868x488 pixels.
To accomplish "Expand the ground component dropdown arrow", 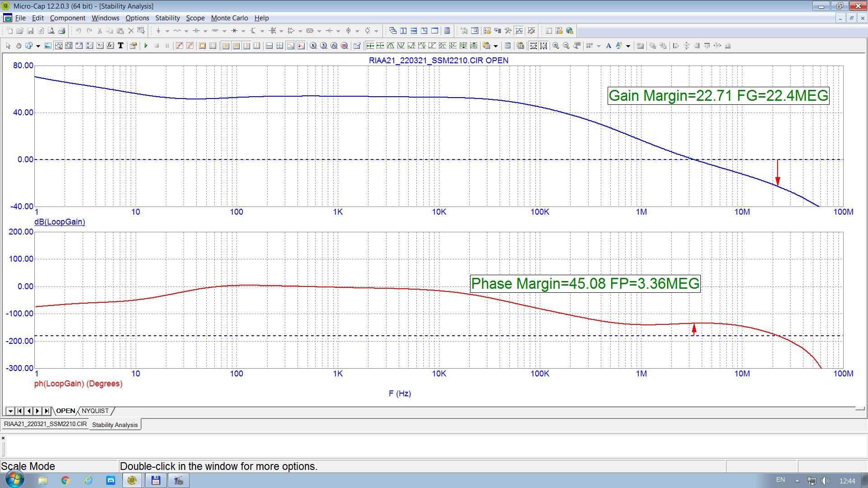I will [167, 31].
